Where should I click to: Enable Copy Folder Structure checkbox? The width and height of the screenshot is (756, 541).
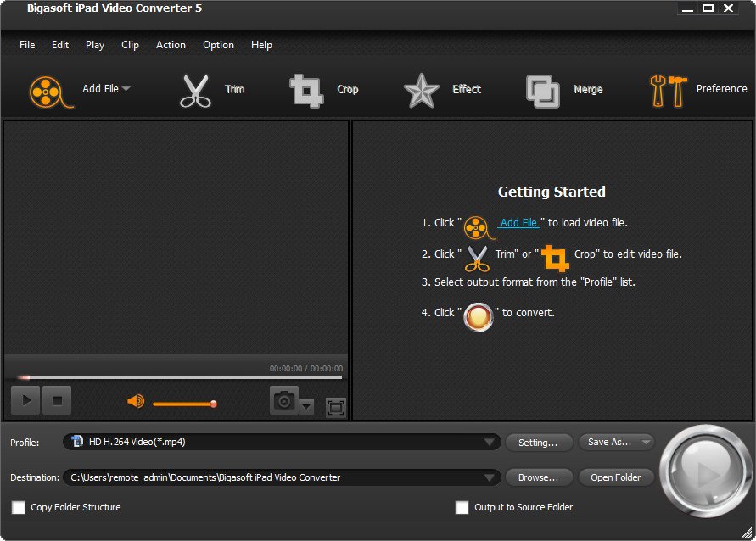18,508
